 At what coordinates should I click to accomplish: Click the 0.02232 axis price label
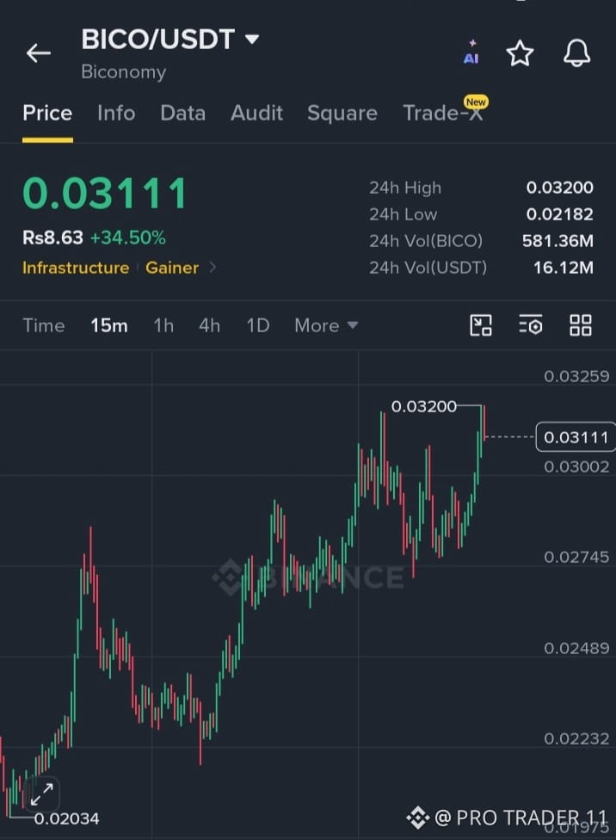pos(576,738)
